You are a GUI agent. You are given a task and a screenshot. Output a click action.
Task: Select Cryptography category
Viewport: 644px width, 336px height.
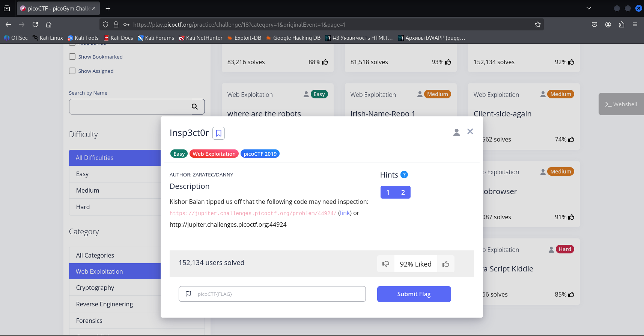click(x=95, y=288)
